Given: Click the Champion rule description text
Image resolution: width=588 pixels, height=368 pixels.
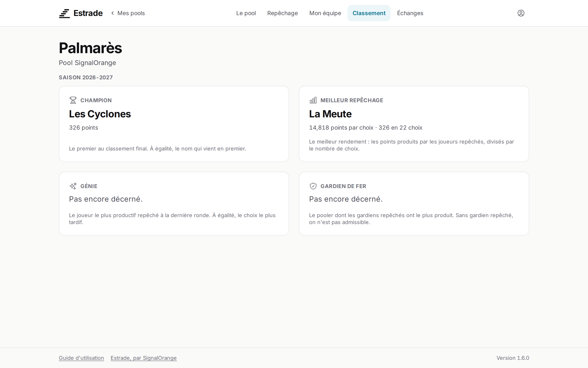Looking at the screenshot, I should (x=157, y=149).
